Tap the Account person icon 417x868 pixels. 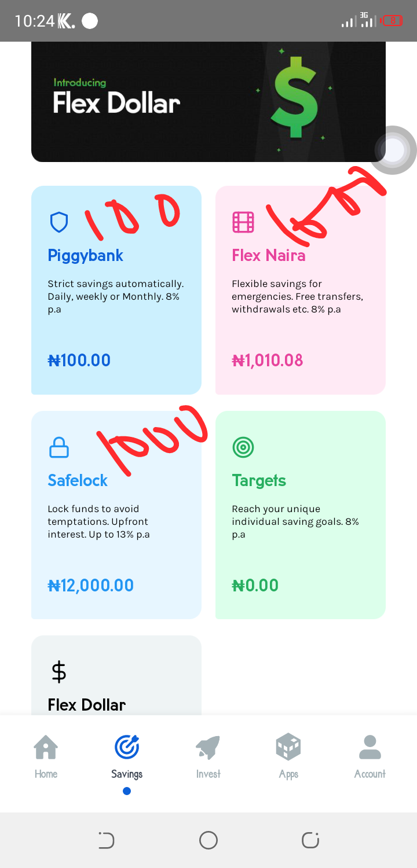click(370, 747)
